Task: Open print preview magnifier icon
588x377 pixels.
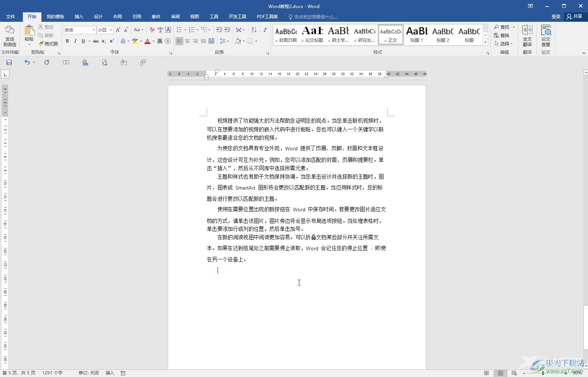Action: click(105, 62)
